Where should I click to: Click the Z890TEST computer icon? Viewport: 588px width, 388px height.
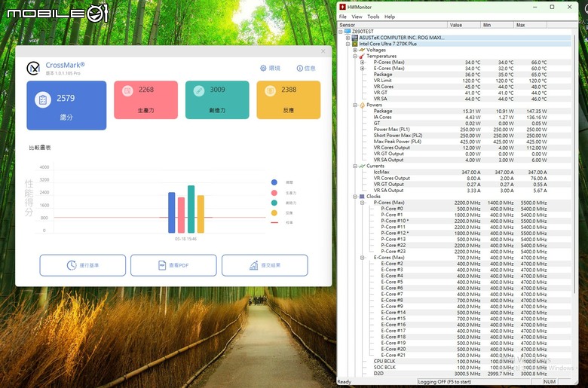click(348, 32)
